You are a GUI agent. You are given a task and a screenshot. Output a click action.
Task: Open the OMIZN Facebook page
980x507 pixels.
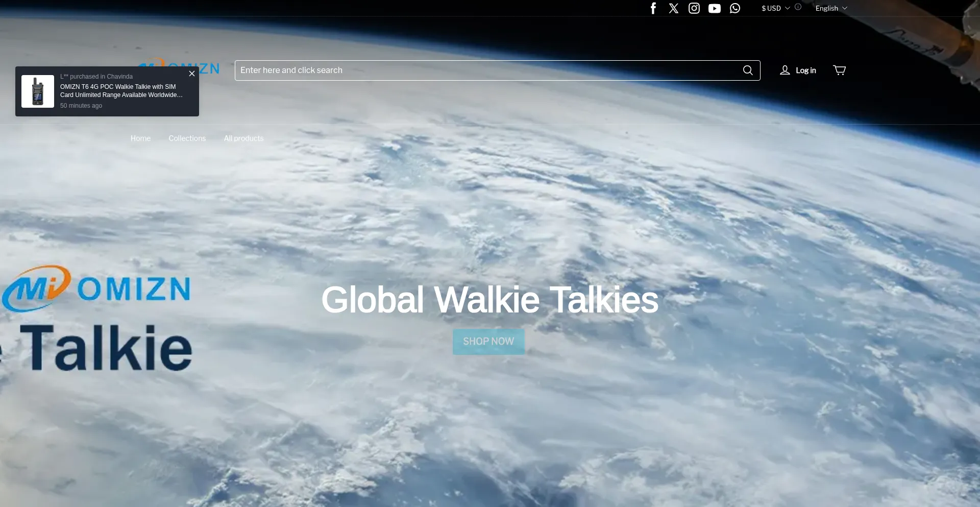[x=653, y=8]
